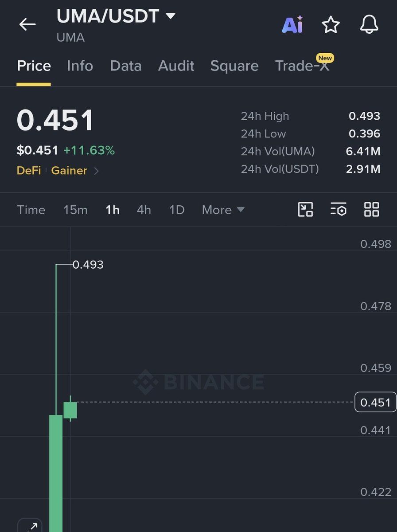Viewport: 397px width, 532px height.
Task: Add UMA/USDT to favorites with star
Action: click(x=331, y=25)
